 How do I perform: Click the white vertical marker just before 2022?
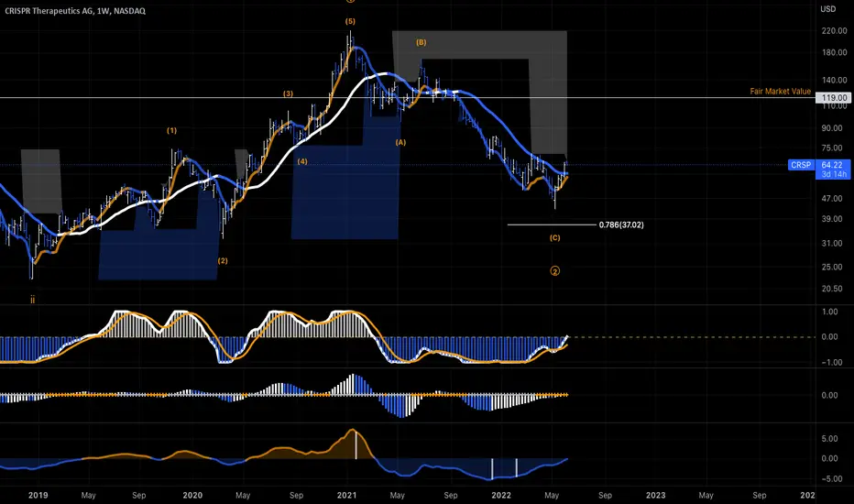[492, 468]
